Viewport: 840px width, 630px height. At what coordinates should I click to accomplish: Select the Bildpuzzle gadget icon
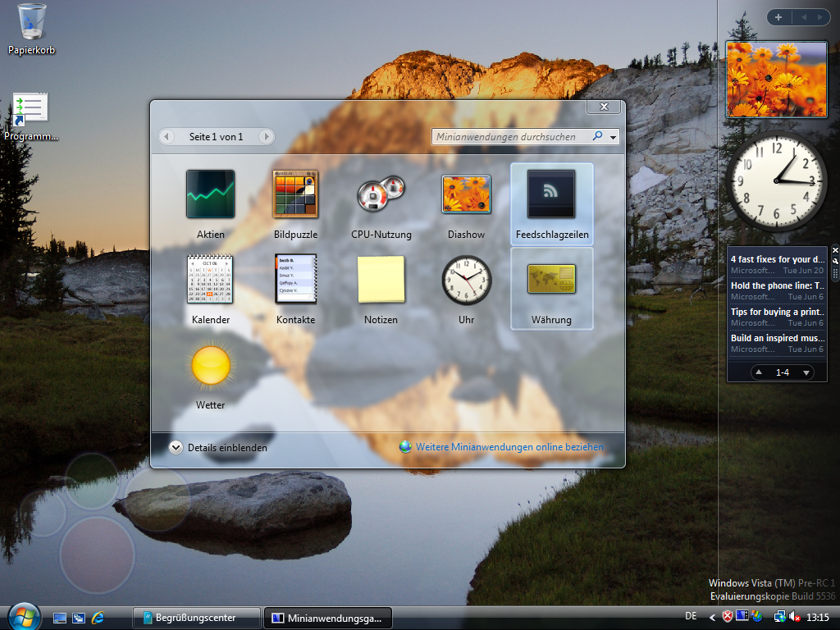click(295, 194)
